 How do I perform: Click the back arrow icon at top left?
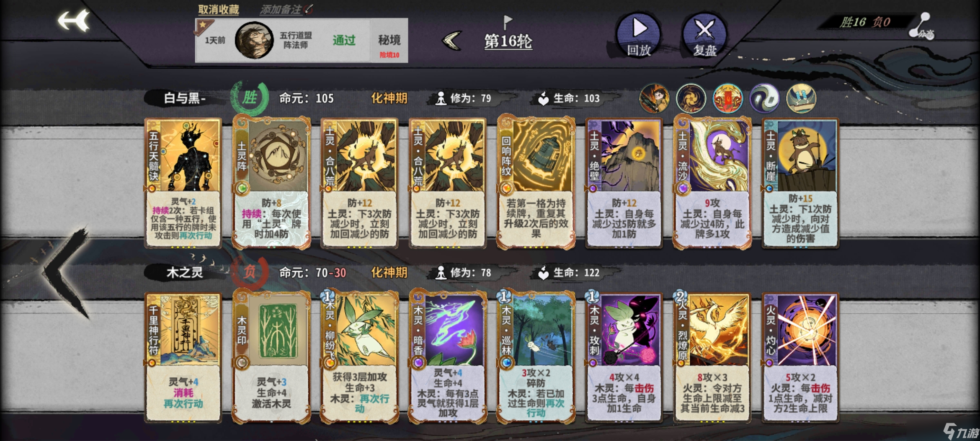(x=73, y=20)
